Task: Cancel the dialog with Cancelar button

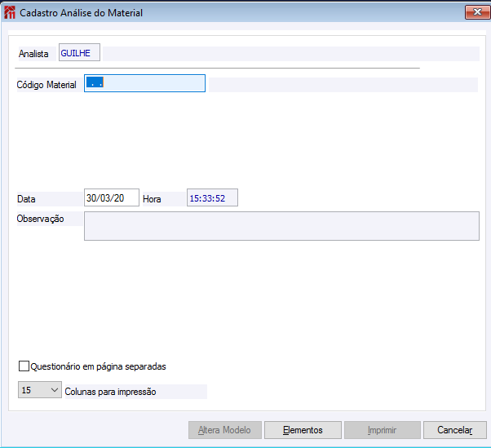Action: coord(455,430)
